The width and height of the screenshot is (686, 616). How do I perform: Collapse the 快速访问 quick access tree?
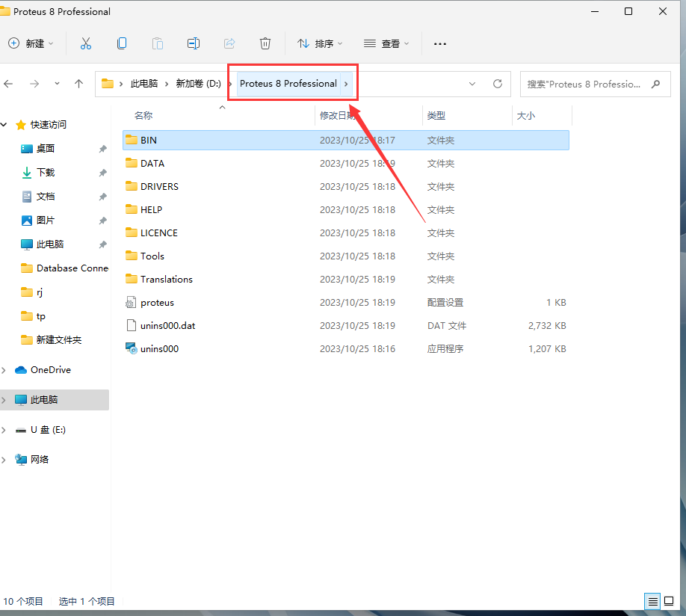[4, 125]
